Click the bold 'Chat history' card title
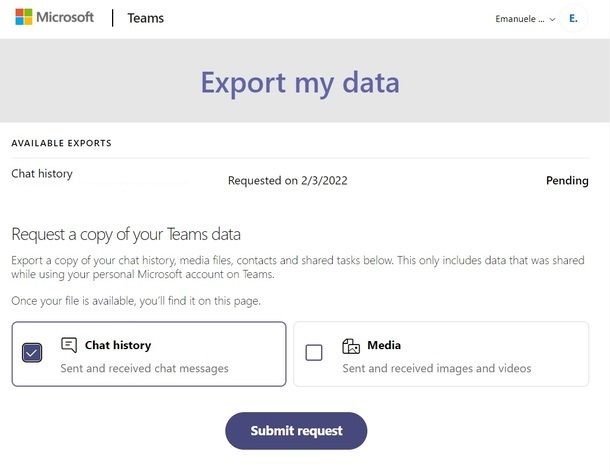This screenshot has height=474, width=610. pyautogui.click(x=118, y=345)
